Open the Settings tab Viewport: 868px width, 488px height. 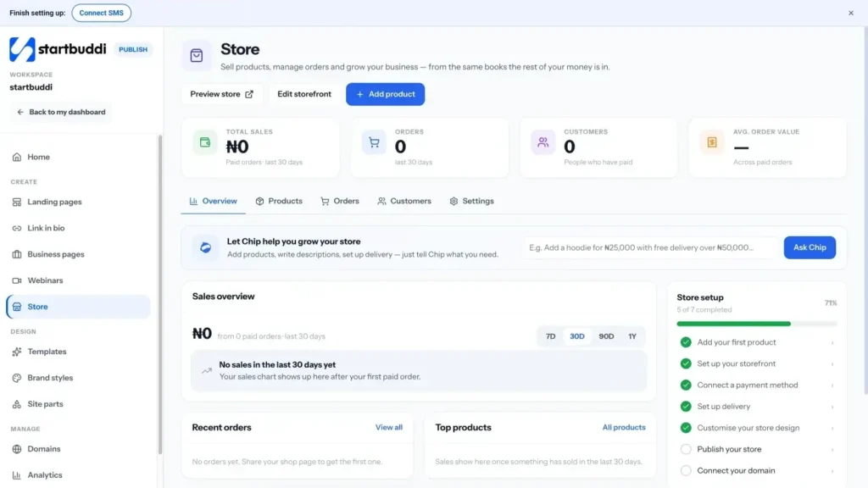click(471, 202)
